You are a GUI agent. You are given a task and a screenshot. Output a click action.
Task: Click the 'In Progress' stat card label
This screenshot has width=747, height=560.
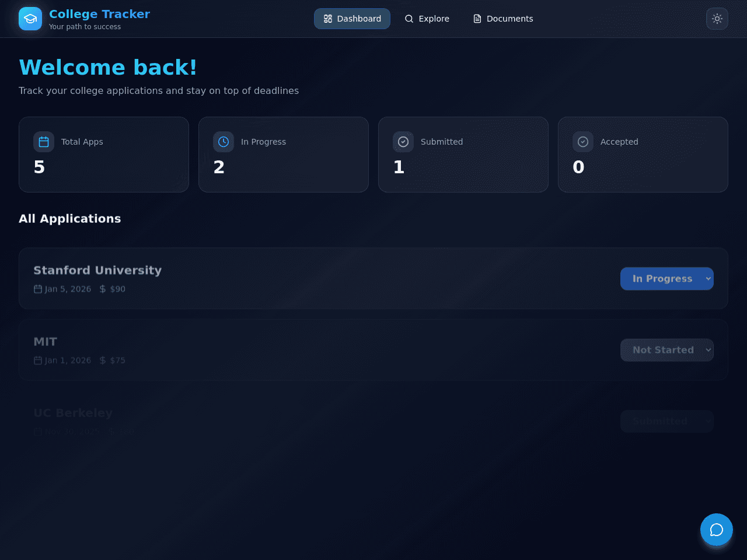(x=263, y=142)
